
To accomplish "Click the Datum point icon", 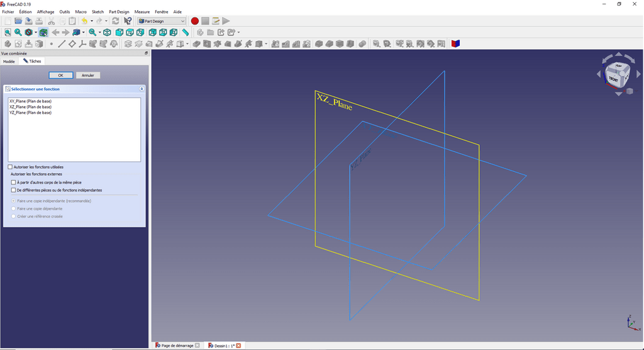I will pyautogui.click(x=52, y=43).
